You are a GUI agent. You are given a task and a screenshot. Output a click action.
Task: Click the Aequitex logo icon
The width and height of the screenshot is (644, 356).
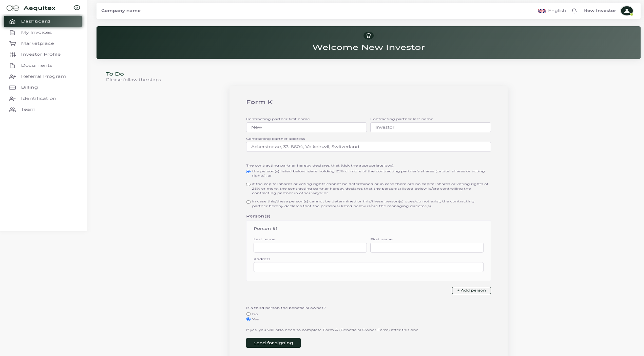coord(13,8)
